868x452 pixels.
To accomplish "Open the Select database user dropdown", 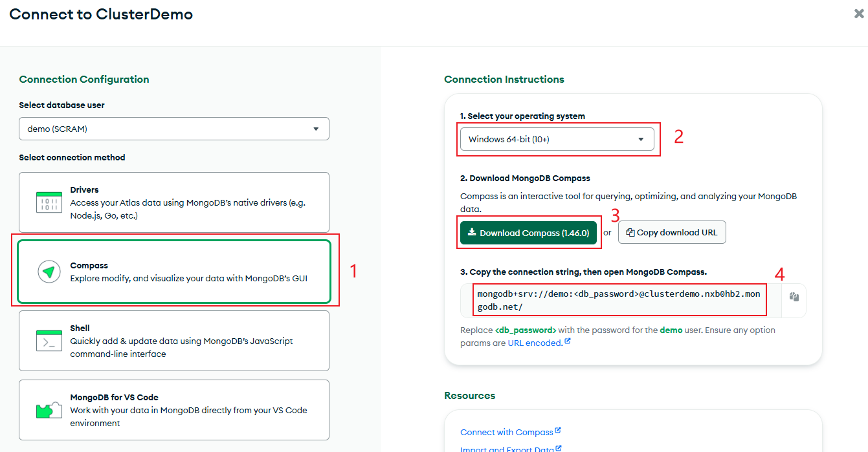I will click(174, 129).
